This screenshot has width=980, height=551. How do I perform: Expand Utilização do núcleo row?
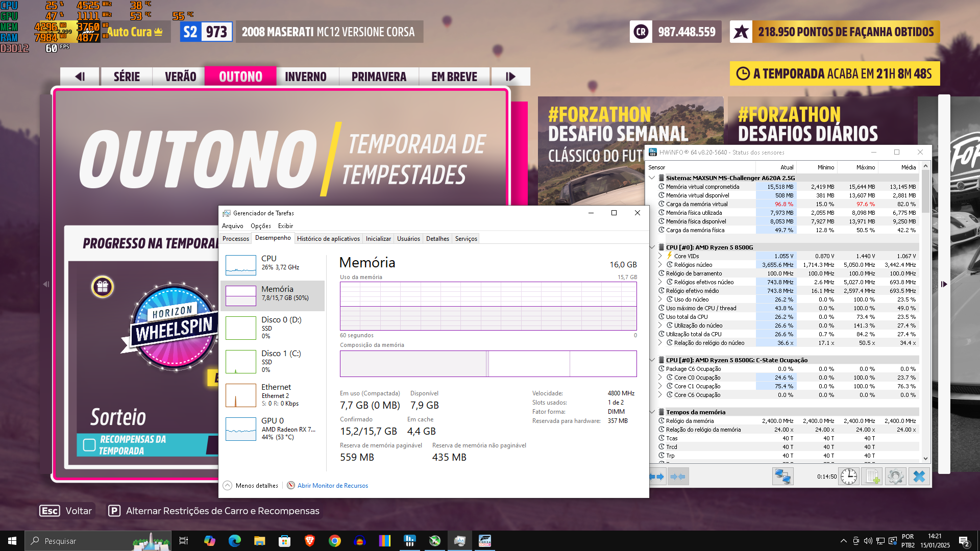(660, 325)
